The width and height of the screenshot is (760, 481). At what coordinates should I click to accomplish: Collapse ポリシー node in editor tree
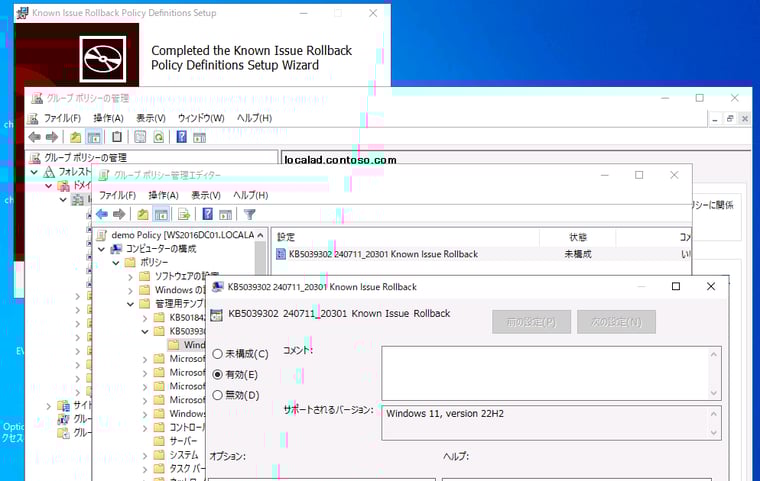pyautogui.click(x=116, y=263)
